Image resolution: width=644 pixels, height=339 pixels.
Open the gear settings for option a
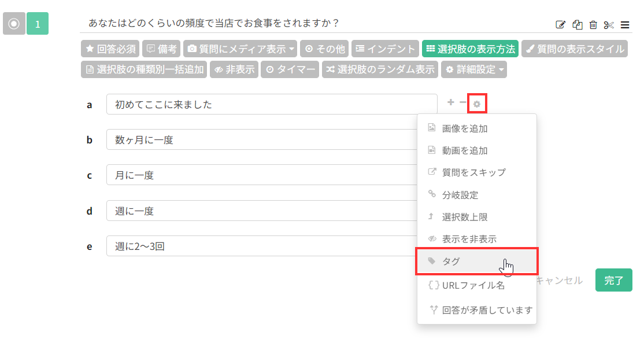point(476,104)
